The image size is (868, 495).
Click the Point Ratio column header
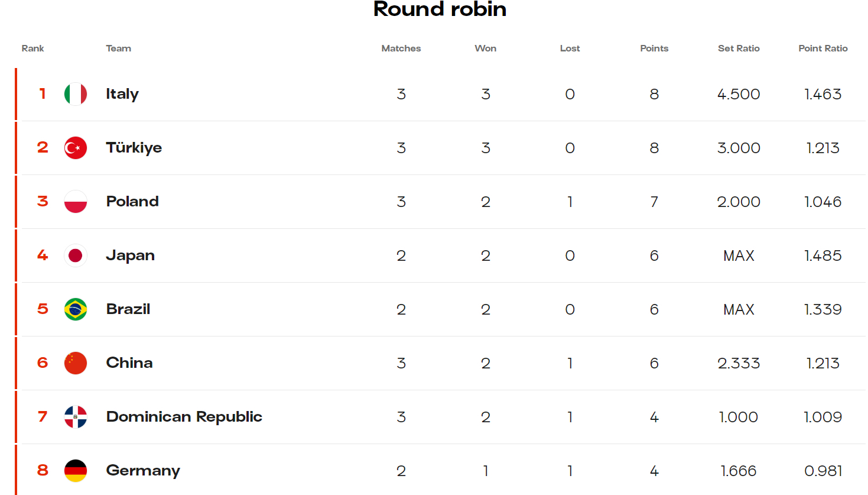click(823, 48)
